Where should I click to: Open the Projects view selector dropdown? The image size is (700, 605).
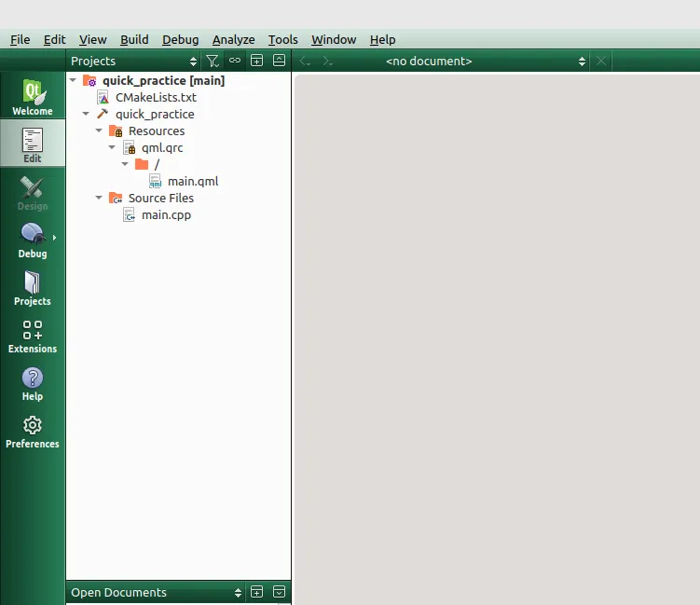[x=134, y=61]
